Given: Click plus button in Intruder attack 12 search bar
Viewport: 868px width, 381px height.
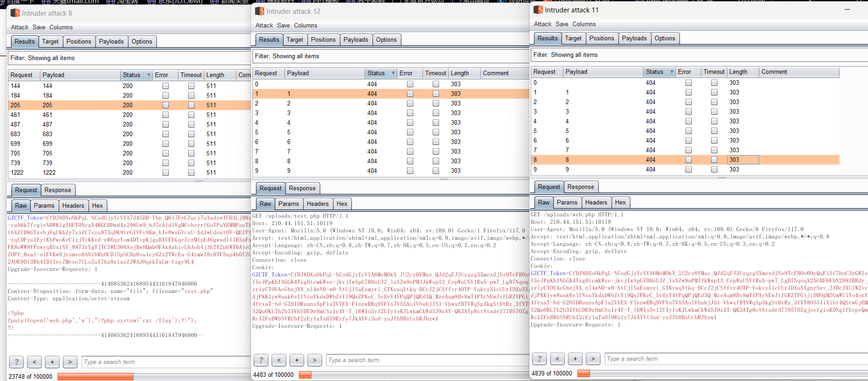Looking at the screenshot, I should pos(297,360).
